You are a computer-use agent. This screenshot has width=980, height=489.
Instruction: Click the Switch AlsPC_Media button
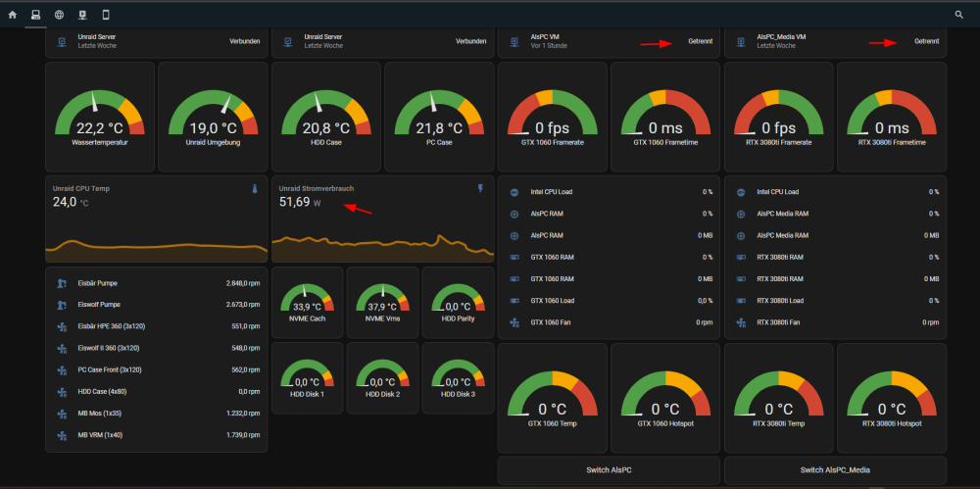[x=835, y=470]
